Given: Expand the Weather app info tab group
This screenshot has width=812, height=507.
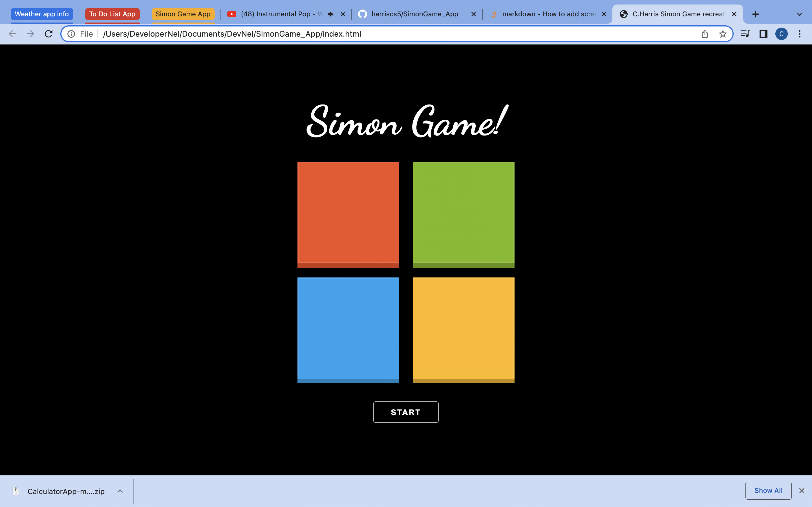Looking at the screenshot, I should [x=42, y=14].
